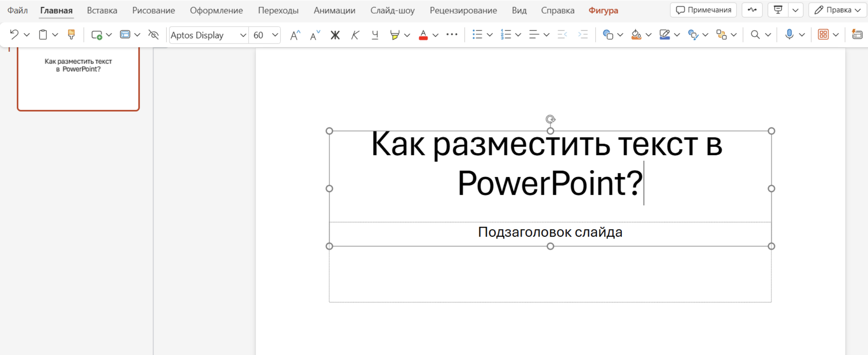This screenshot has width=868, height=355.
Task: Expand the numbering styles dropdown
Action: click(518, 35)
